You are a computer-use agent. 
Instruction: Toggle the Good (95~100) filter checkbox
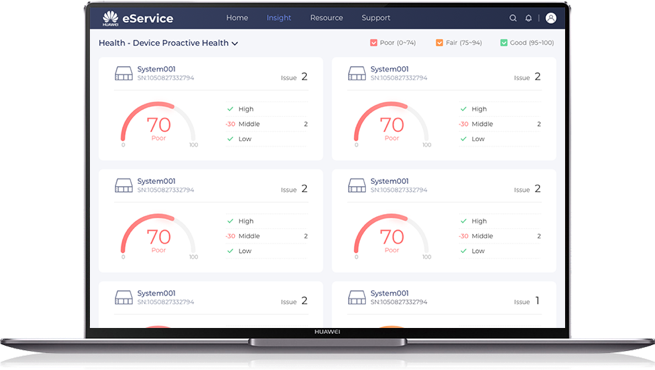pyautogui.click(x=504, y=43)
